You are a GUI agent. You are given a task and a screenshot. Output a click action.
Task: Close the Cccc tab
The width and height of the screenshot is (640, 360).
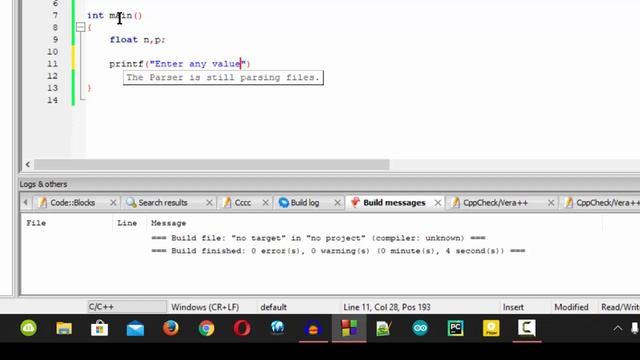(265, 203)
